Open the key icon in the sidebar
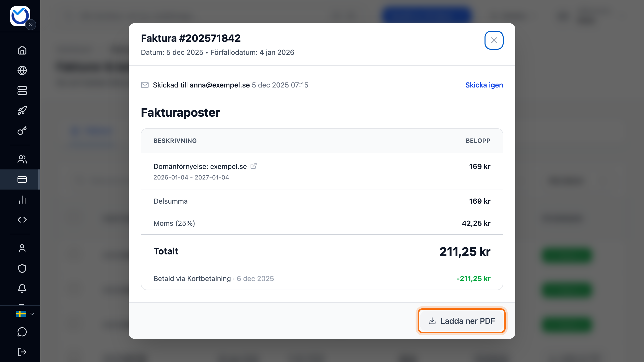 point(22,131)
